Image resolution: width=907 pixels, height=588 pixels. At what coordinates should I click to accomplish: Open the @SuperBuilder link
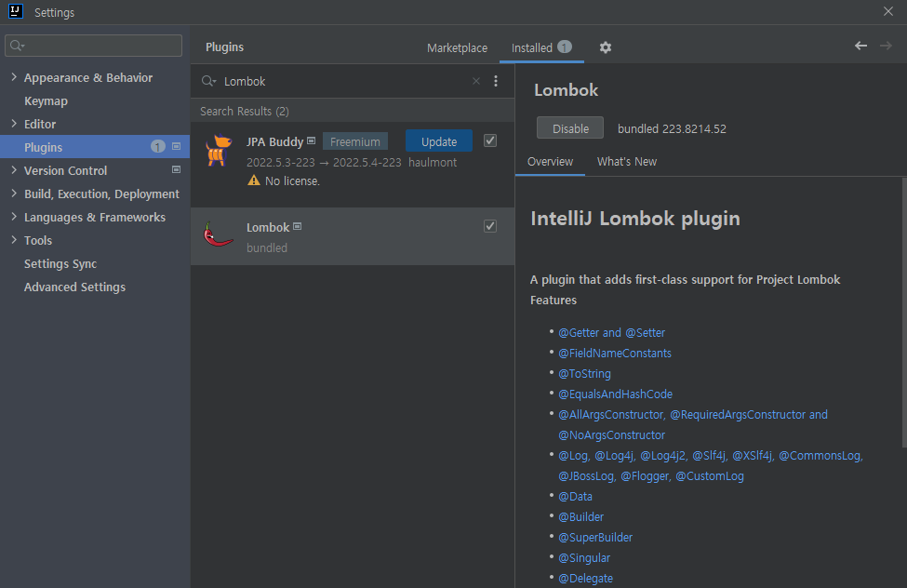click(595, 537)
